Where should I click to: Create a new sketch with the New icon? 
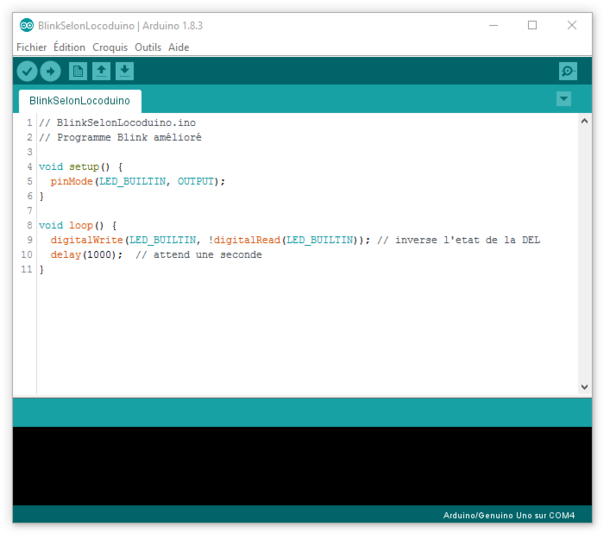pos(78,72)
